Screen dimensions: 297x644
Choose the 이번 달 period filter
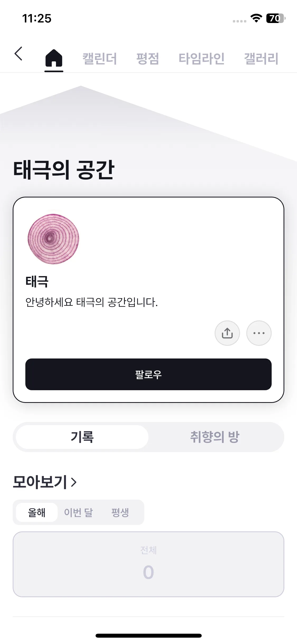point(78,512)
